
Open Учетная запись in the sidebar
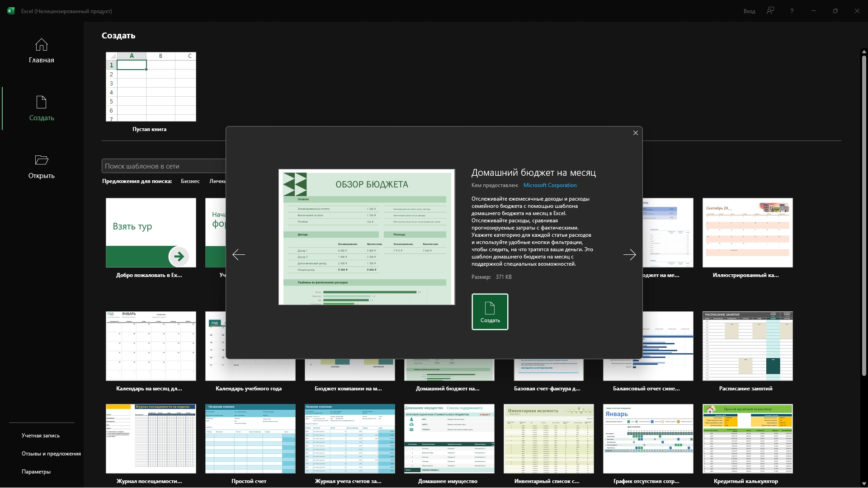coord(41,436)
